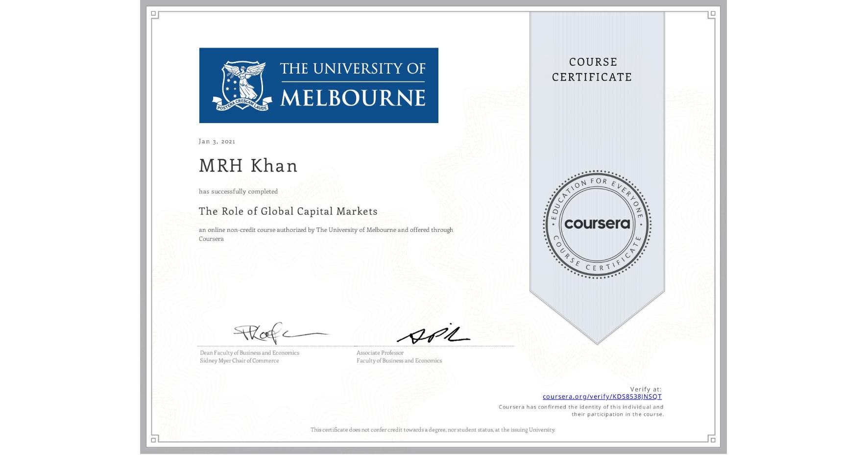The width and height of the screenshot is (868, 455).
Task: Click the University of Melbourne crest emblem
Action: tap(243, 85)
